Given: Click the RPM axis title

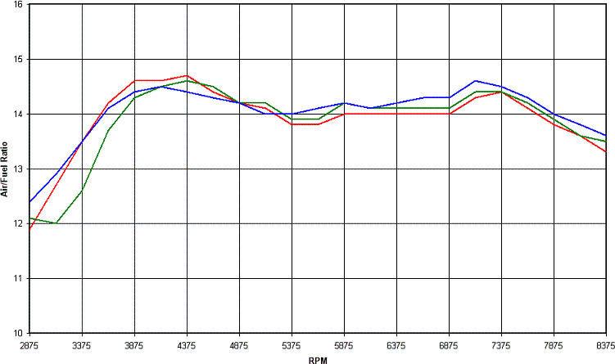Looking at the screenshot, I should coord(319,359).
